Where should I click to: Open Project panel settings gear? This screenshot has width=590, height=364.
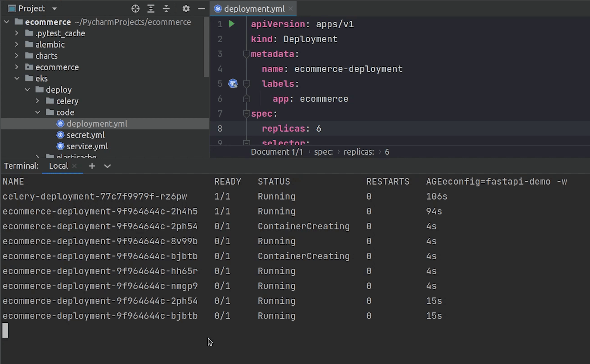186,9
